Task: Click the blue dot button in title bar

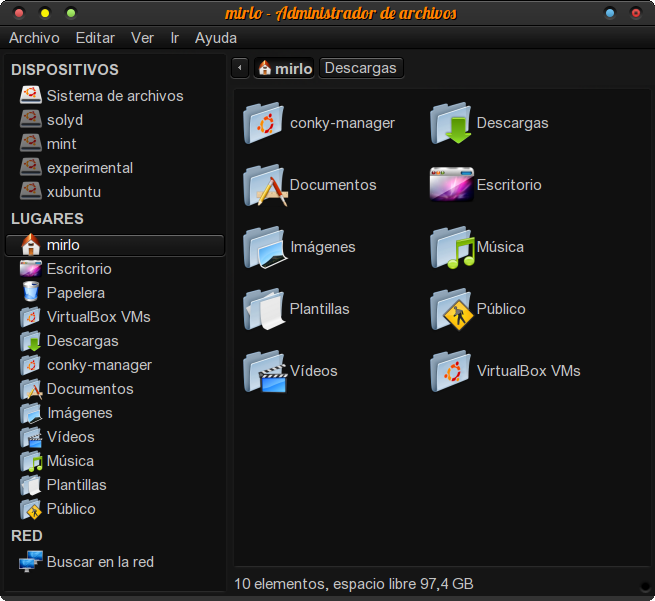Action: pyautogui.click(x=610, y=13)
